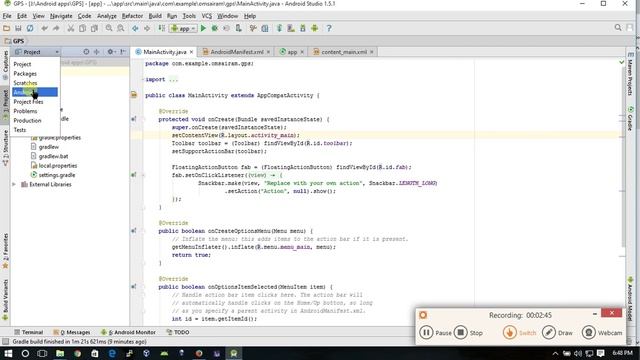The width and height of the screenshot is (640, 360).
Task: Select settings.gradle in project tree
Action: click(53, 175)
